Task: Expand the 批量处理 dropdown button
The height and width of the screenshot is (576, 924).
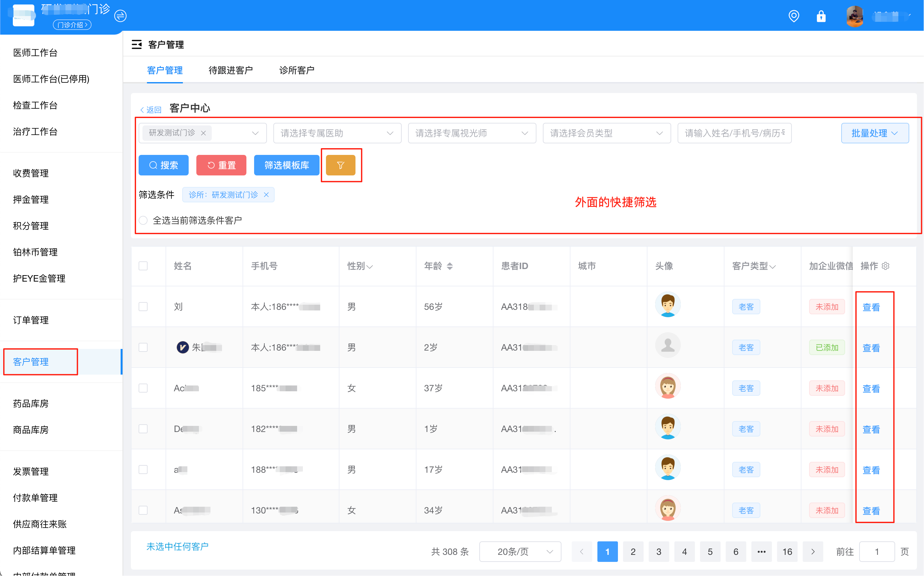Action: click(x=875, y=133)
